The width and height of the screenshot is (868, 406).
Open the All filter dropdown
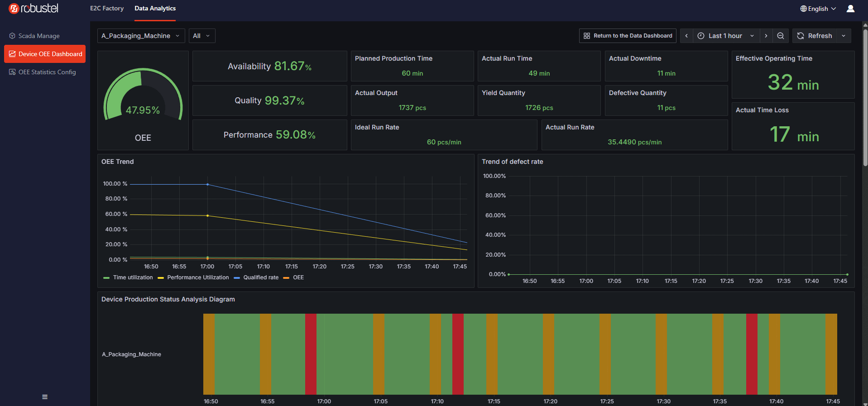tap(202, 36)
